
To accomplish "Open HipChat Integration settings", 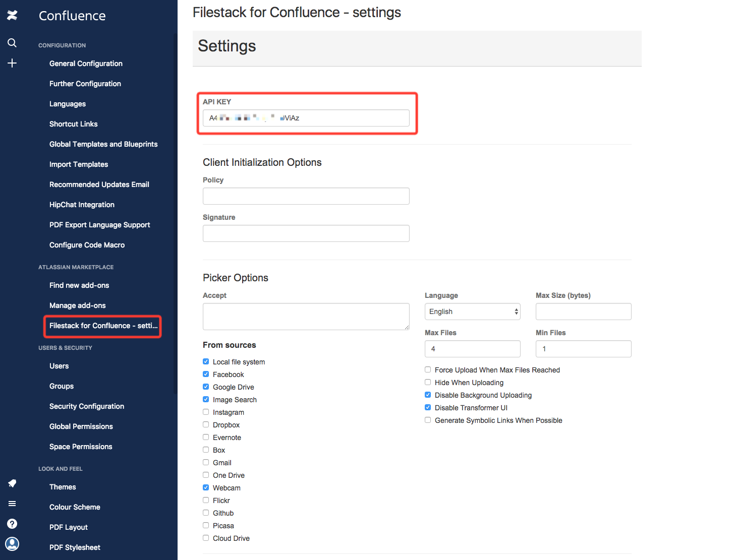I will click(x=82, y=205).
